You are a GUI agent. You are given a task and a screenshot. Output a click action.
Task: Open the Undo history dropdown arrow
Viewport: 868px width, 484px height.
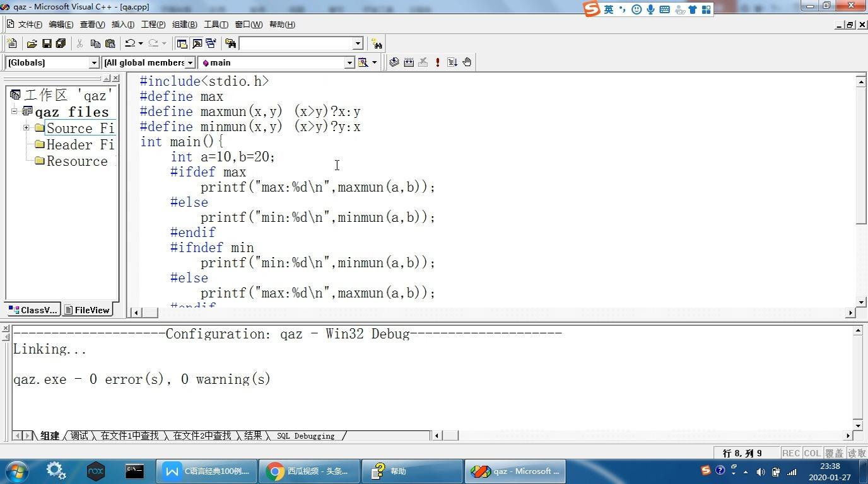pyautogui.click(x=140, y=43)
